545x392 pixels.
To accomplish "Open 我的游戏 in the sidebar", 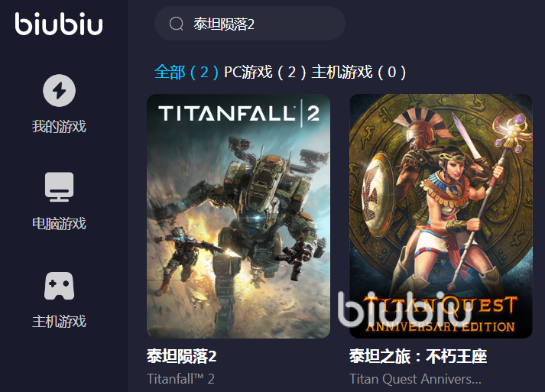I will (x=59, y=126).
